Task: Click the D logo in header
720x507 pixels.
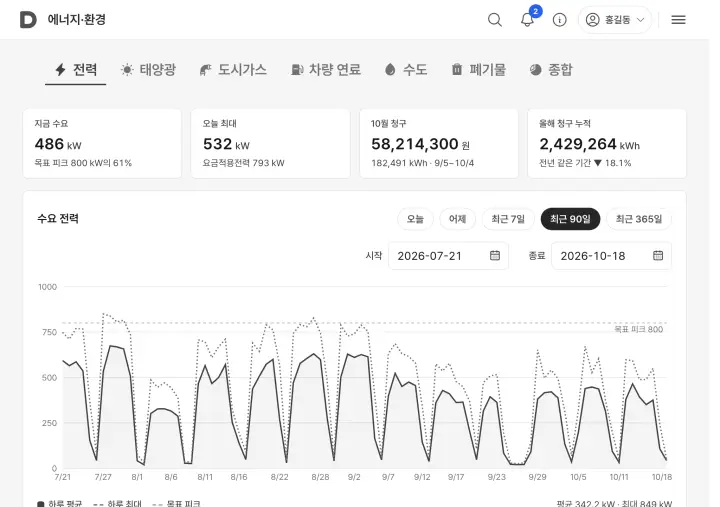Action: click(28, 20)
